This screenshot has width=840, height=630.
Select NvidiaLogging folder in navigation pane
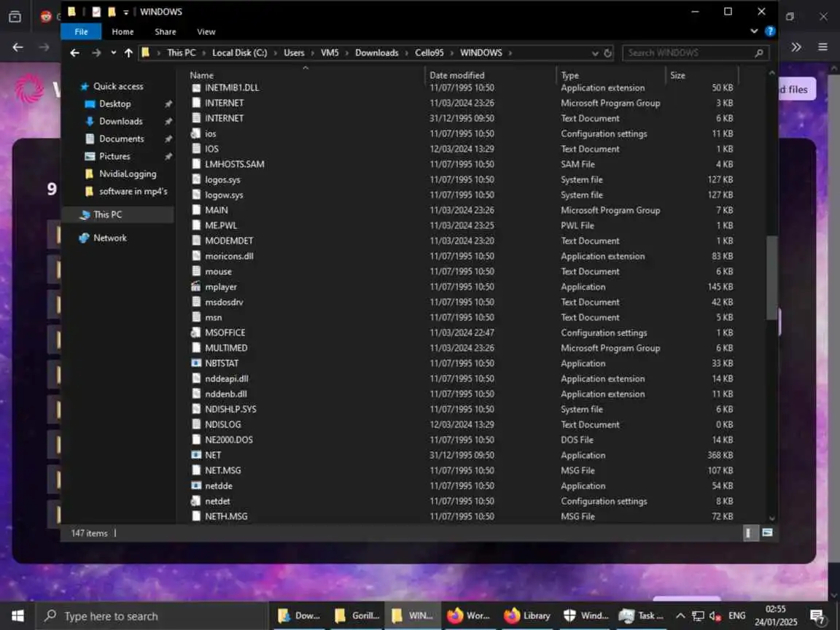point(128,174)
